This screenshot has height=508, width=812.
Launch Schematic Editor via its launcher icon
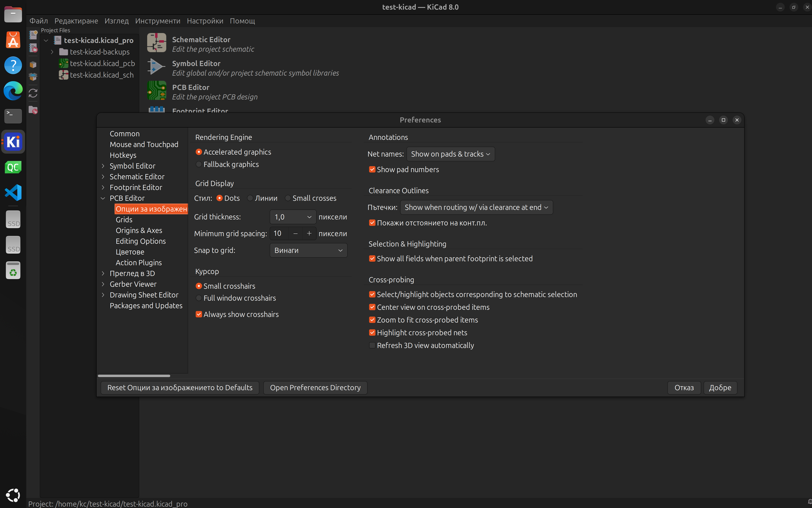coord(157,43)
